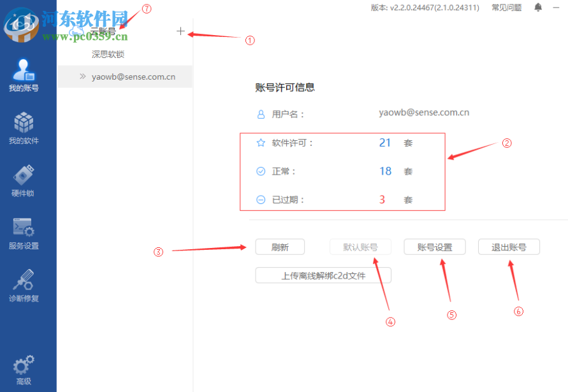
Task: Click the 刷新 (Refresh) button
Action: (280, 247)
